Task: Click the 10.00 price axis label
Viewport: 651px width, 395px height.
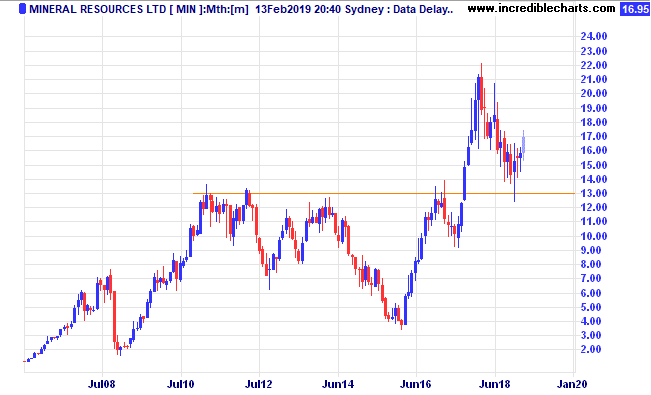Action: point(594,236)
